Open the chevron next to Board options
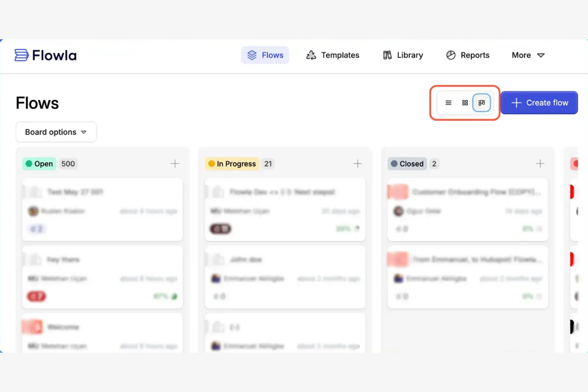Image resolution: width=588 pixels, height=392 pixels. 84,132
